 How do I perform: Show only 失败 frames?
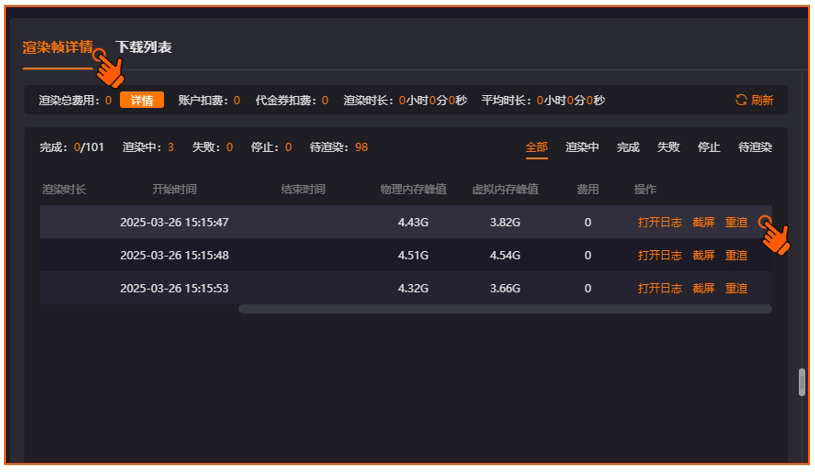668,148
